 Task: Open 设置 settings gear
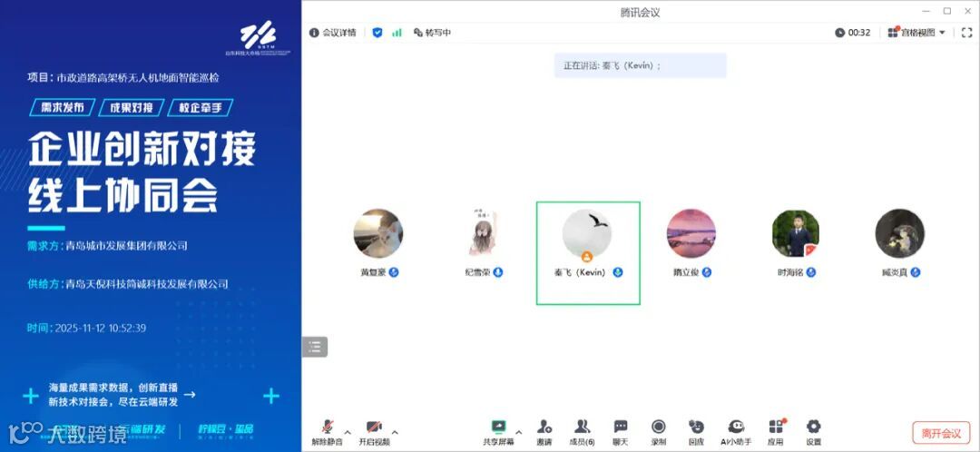tap(813, 433)
